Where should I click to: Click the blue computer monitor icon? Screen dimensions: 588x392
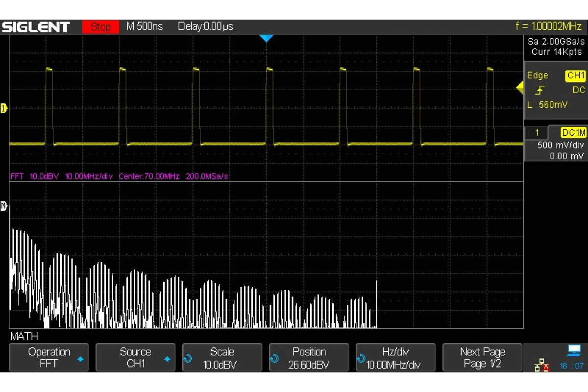pyautogui.click(x=573, y=350)
